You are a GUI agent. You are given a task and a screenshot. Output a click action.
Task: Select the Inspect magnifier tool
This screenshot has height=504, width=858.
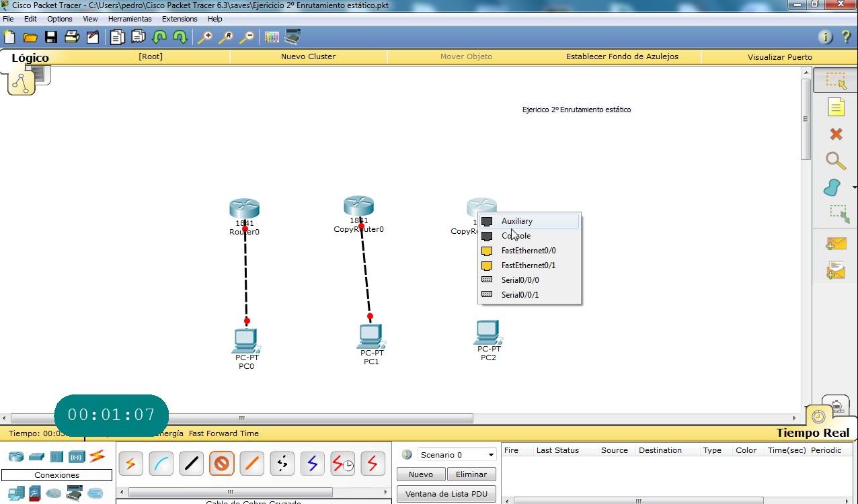pyautogui.click(x=836, y=161)
